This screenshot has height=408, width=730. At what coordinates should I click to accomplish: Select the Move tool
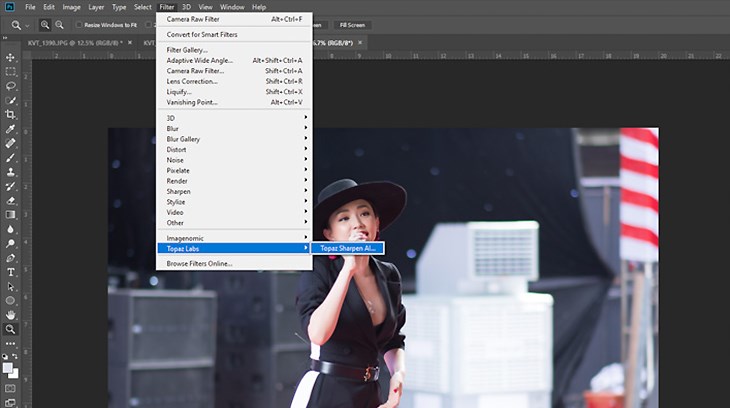10,58
